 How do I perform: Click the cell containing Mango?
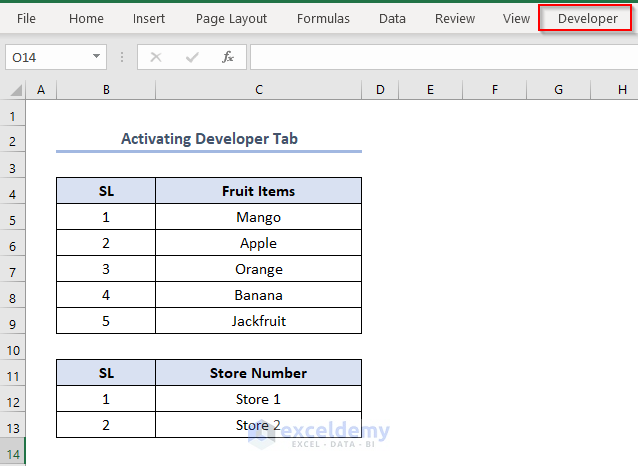coord(258,217)
